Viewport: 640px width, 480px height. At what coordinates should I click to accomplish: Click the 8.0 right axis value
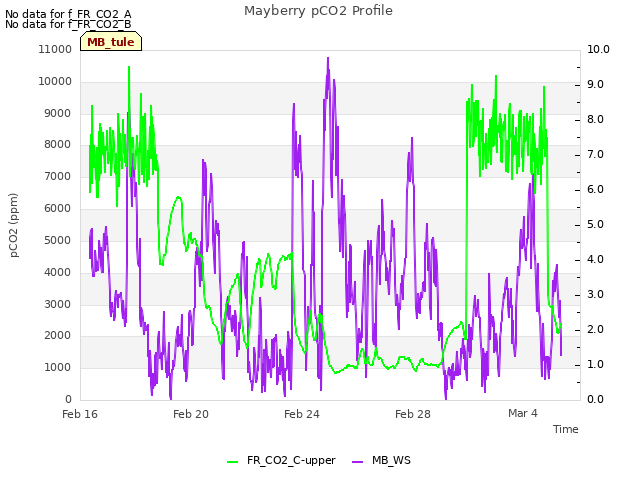pos(596,120)
